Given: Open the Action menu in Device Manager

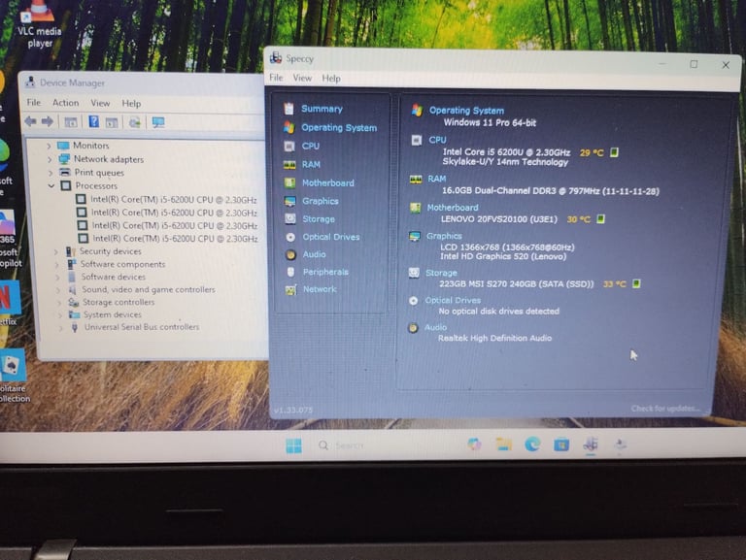Looking at the screenshot, I should (66, 103).
